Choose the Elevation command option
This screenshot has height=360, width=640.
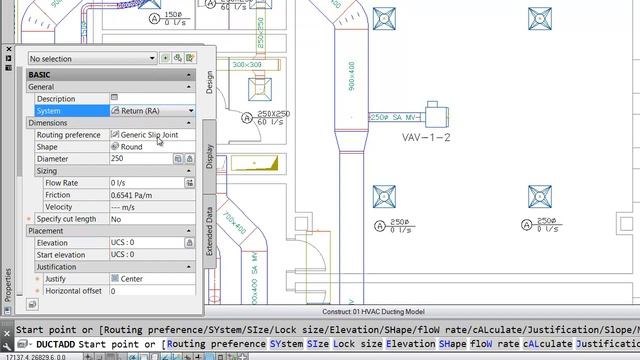411,344
